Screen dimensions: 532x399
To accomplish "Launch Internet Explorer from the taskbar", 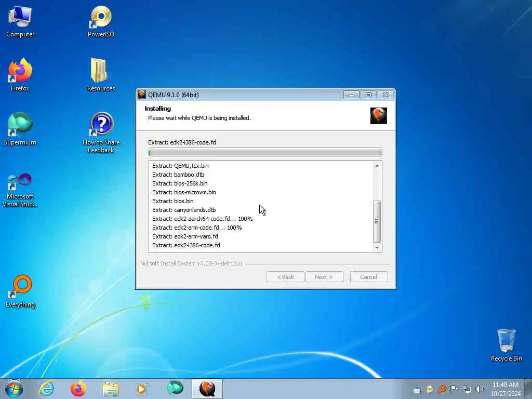I will [46, 389].
